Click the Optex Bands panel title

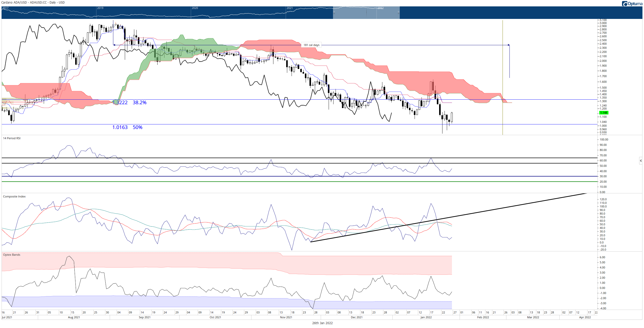click(12, 255)
